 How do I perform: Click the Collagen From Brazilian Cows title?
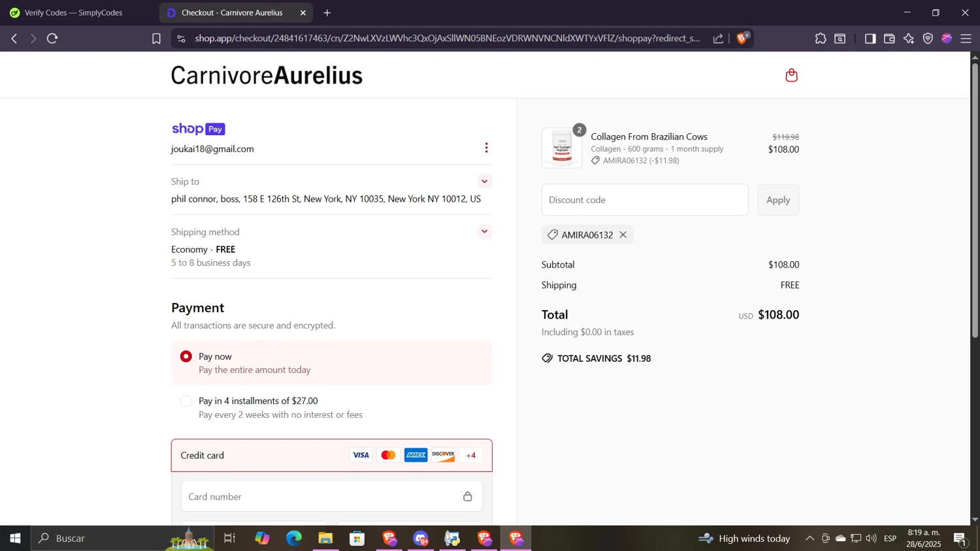[x=649, y=136]
